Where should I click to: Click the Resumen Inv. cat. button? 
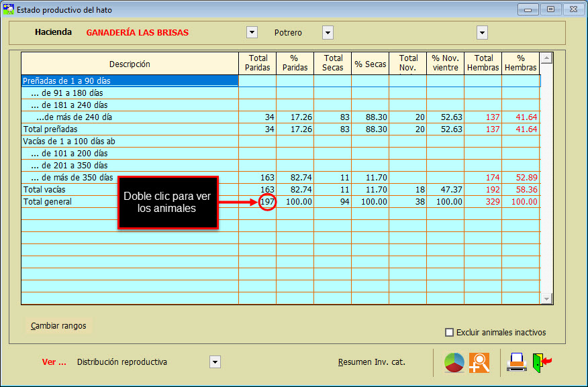[x=371, y=362]
